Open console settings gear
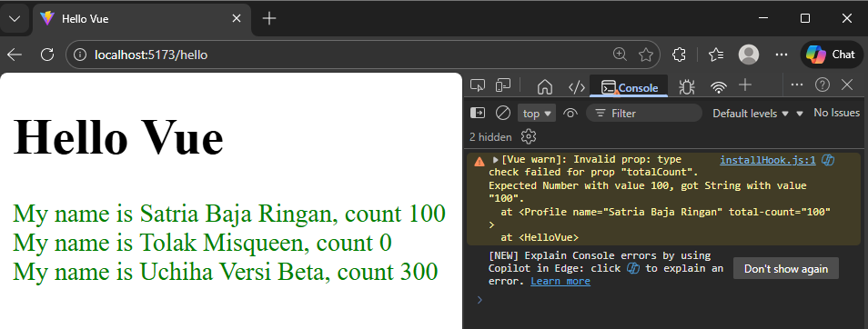Viewport: 868px width, 329px height. pos(529,136)
